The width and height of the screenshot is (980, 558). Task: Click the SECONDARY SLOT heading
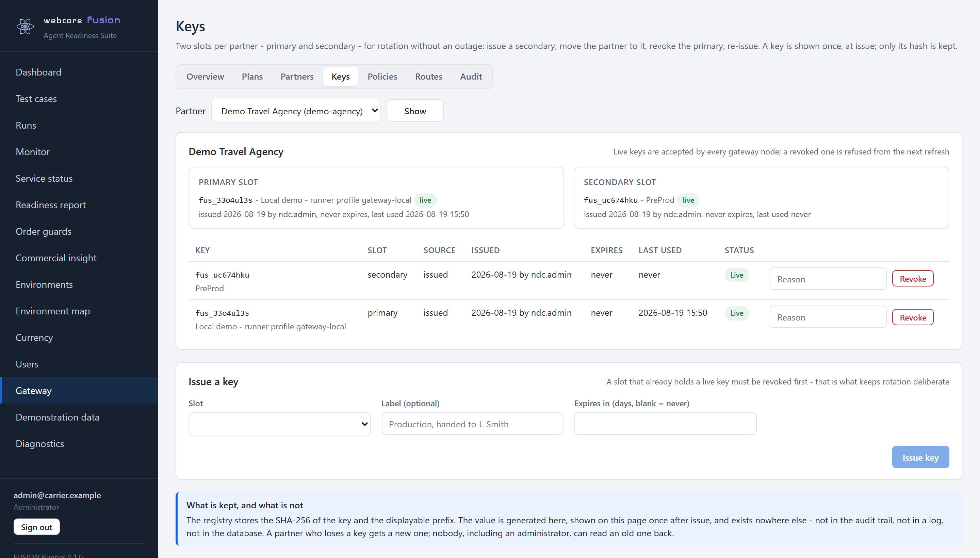tap(620, 182)
